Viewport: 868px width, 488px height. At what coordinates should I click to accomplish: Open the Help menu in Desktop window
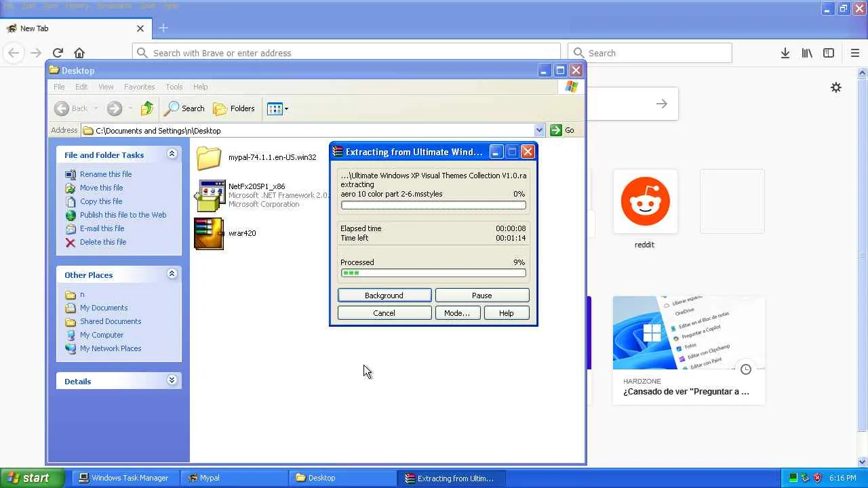[200, 87]
